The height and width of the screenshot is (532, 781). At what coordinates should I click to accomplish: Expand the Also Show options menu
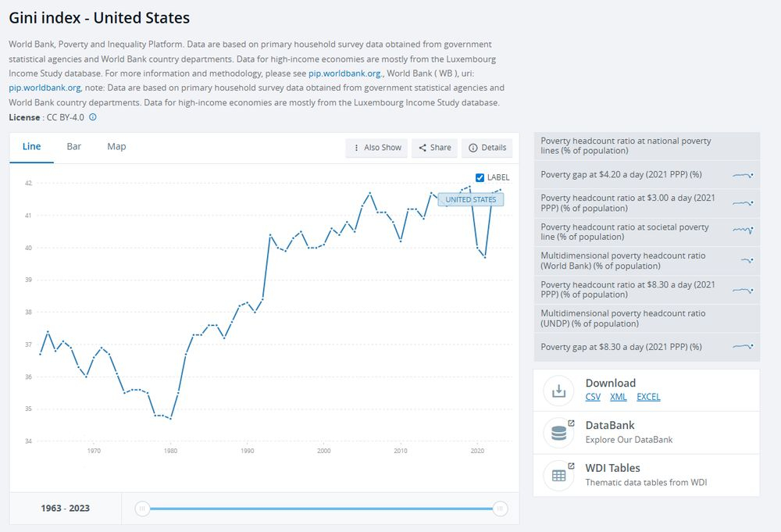(x=376, y=148)
